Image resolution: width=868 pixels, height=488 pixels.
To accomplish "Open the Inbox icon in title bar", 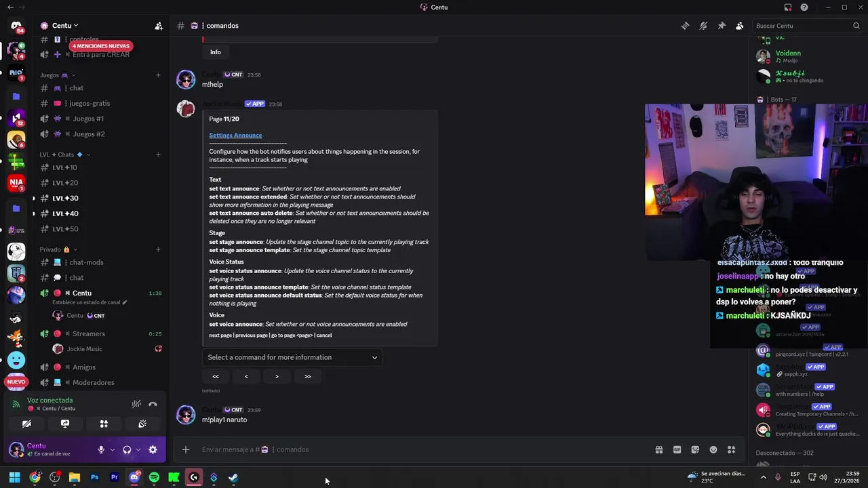I will 788,7.
